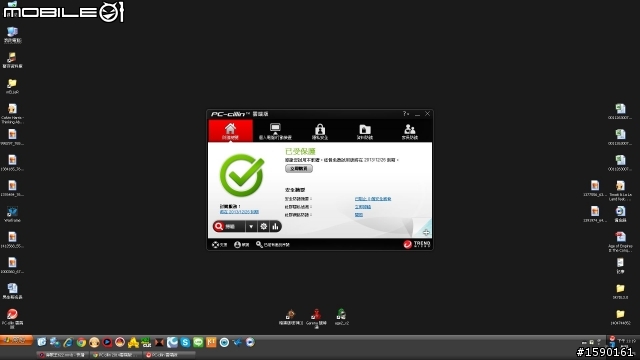The height and width of the screenshot is (360, 640).
Task: Expand the scan options dropdown arrow
Action: point(251,227)
